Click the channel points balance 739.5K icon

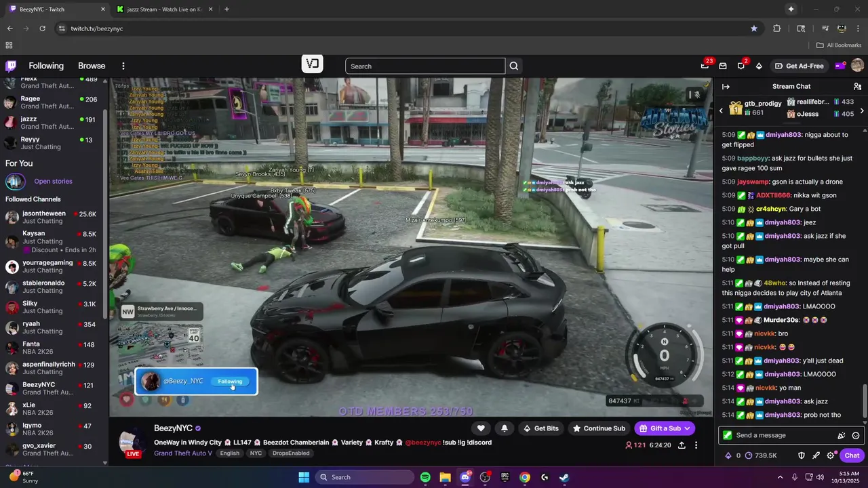pos(749,455)
